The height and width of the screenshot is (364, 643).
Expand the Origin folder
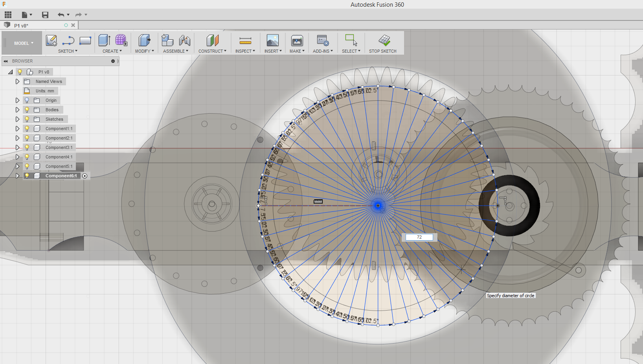pyautogui.click(x=17, y=100)
